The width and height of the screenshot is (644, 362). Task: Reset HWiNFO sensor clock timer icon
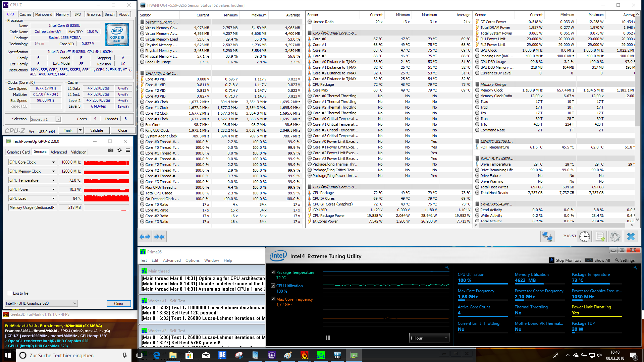coord(585,237)
